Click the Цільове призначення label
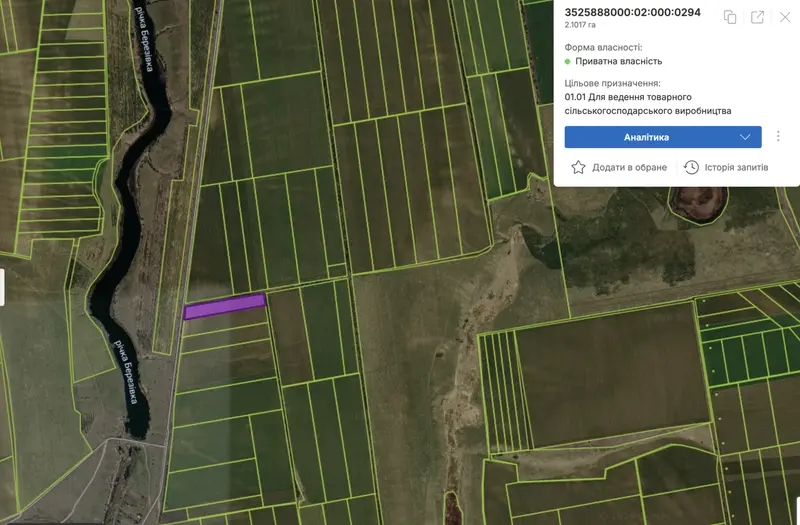 point(612,83)
